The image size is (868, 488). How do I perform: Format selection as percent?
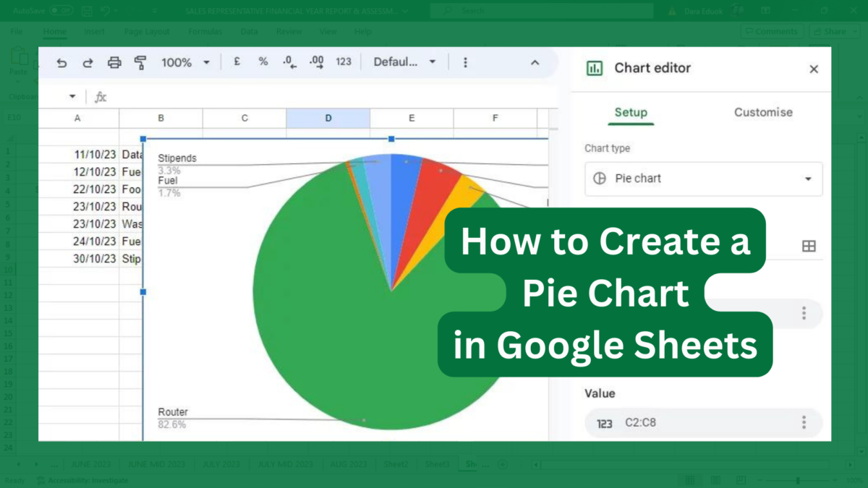click(263, 62)
